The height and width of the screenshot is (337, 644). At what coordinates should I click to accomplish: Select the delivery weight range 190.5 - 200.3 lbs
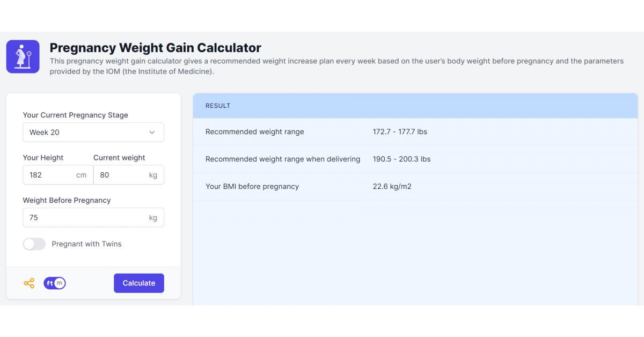(x=401, y=159)
